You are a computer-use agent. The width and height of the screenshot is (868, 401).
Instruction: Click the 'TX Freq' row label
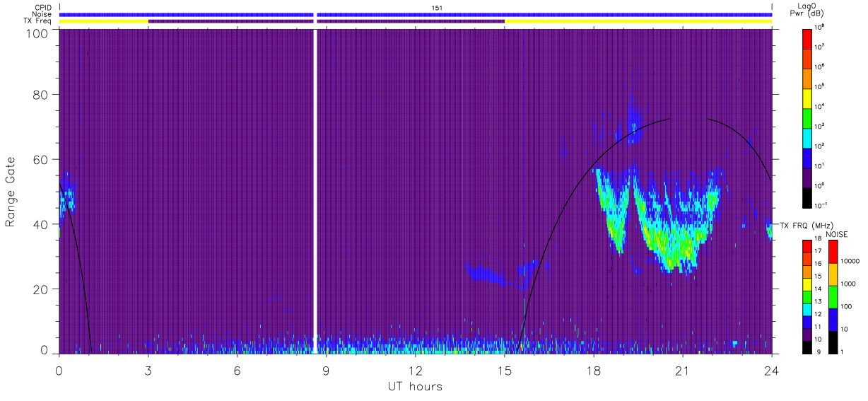[37, 21]
